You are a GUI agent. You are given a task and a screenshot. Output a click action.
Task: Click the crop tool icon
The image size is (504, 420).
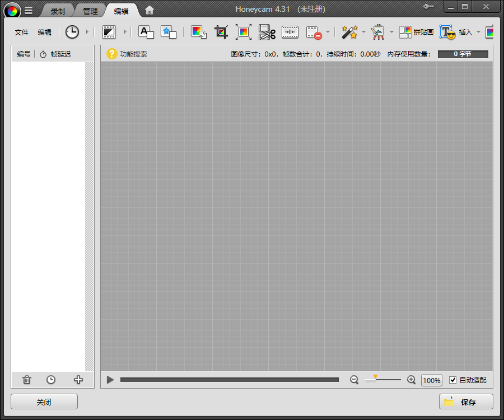tap(221, 32)
